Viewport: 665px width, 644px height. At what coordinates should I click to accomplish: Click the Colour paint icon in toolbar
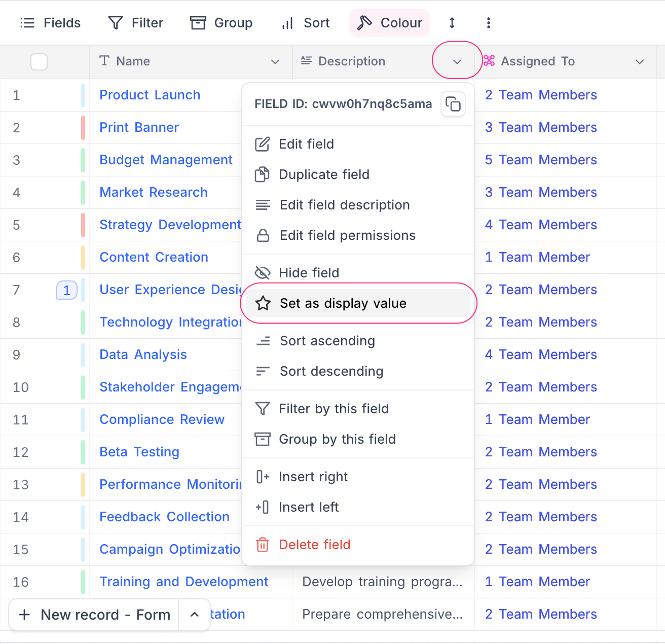point(364,23)
